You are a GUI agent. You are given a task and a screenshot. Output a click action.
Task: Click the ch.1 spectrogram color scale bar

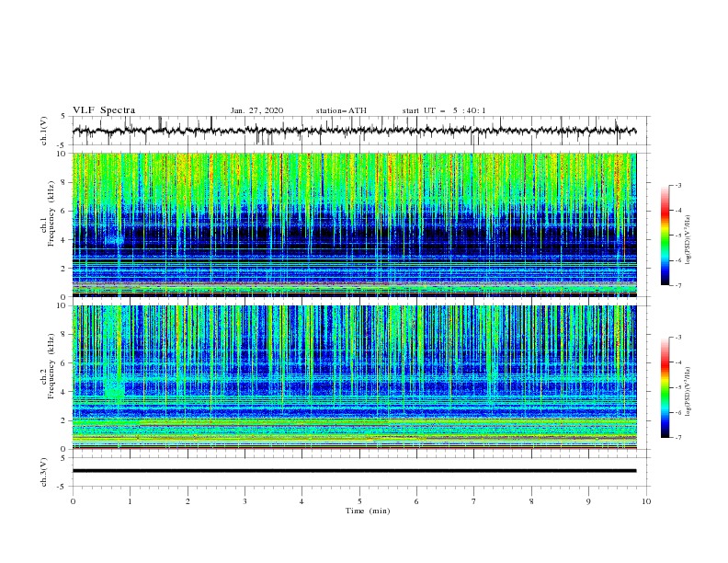[x=665, y=236]
